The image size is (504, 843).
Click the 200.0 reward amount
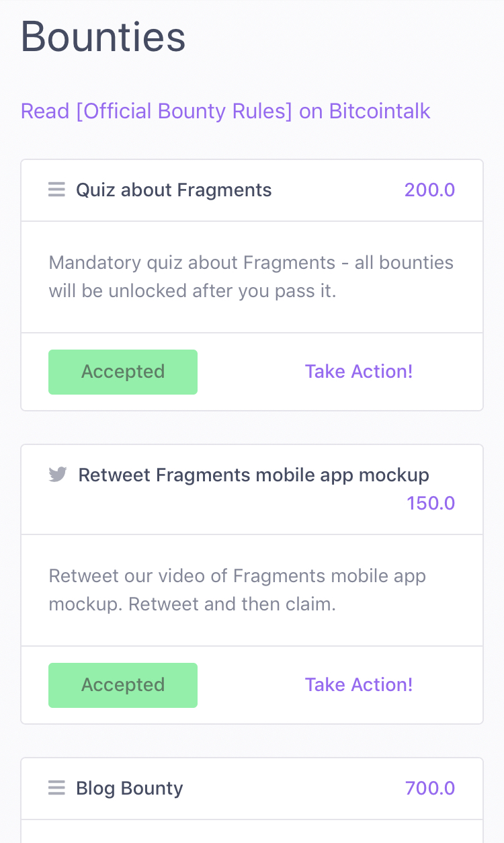pyautogui.click(x=429, y=190)
